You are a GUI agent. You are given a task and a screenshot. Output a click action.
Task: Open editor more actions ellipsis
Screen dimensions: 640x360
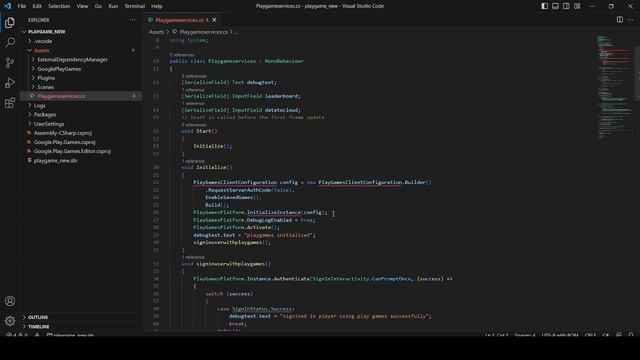point(631,20)
